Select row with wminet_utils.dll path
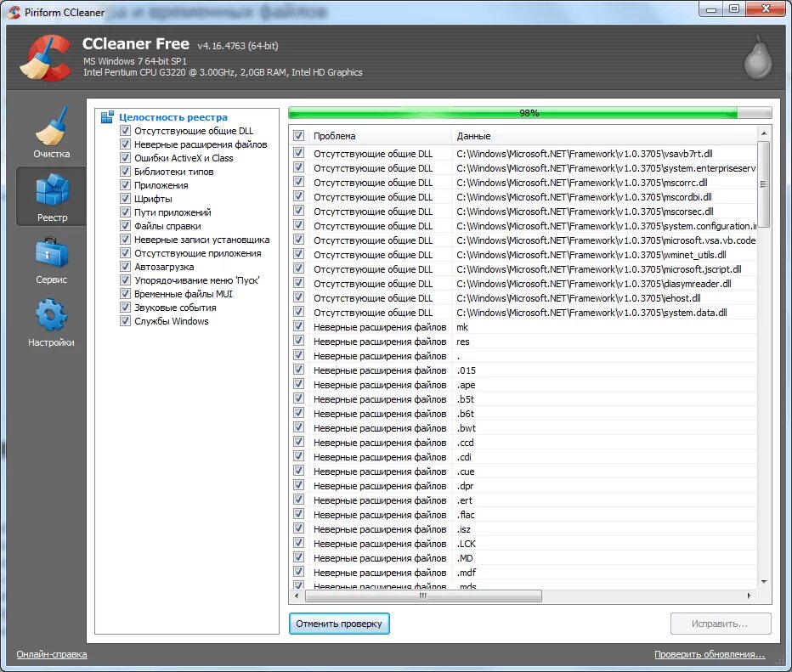 [x=523, y=255]
